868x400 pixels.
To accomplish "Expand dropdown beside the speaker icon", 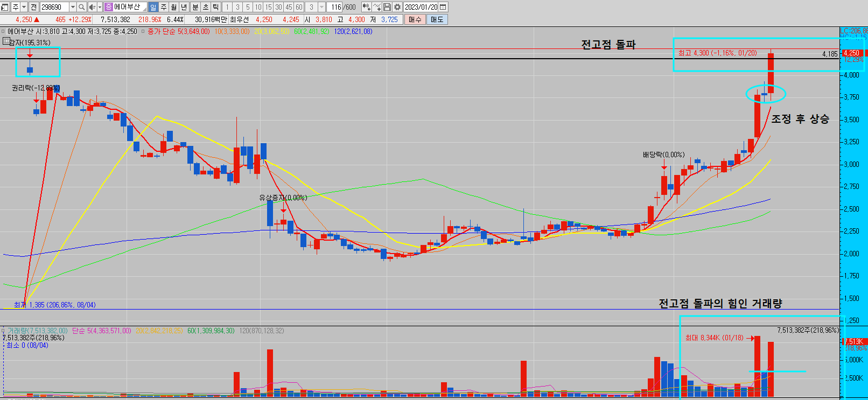I will click(100, 7).
